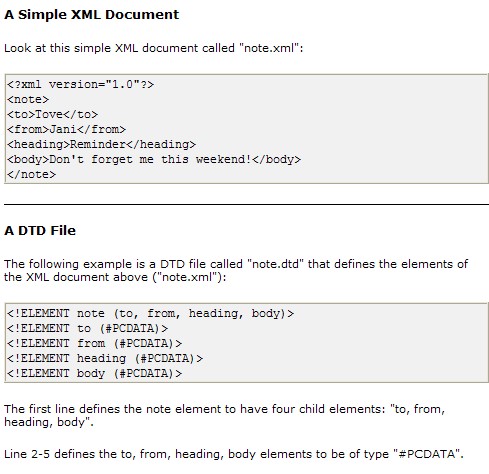The height and width of the screenshot is (474, 489).
Task: Click the "A DTD File" heading
Action: click(40, 231)
